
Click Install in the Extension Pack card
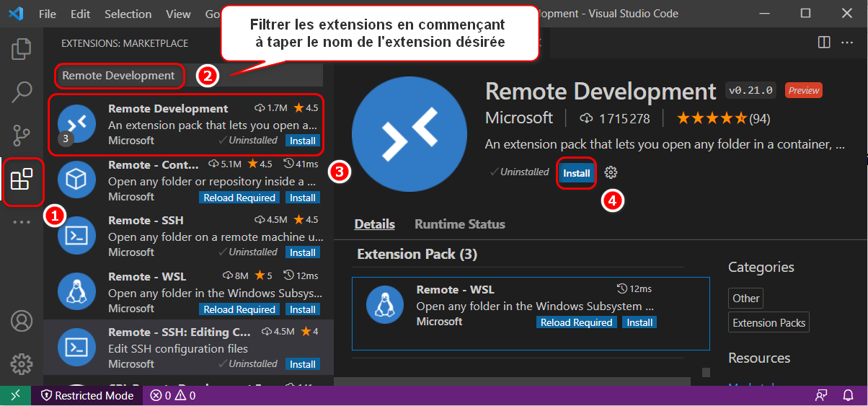coord(639,322)
